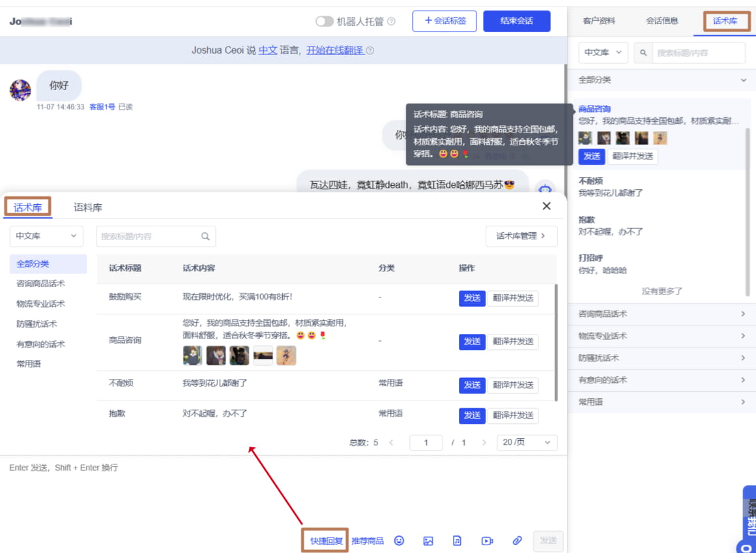Screen dimensions: 756x553
Task: Click search magnifier in popup search box
Action: (205, 236)
